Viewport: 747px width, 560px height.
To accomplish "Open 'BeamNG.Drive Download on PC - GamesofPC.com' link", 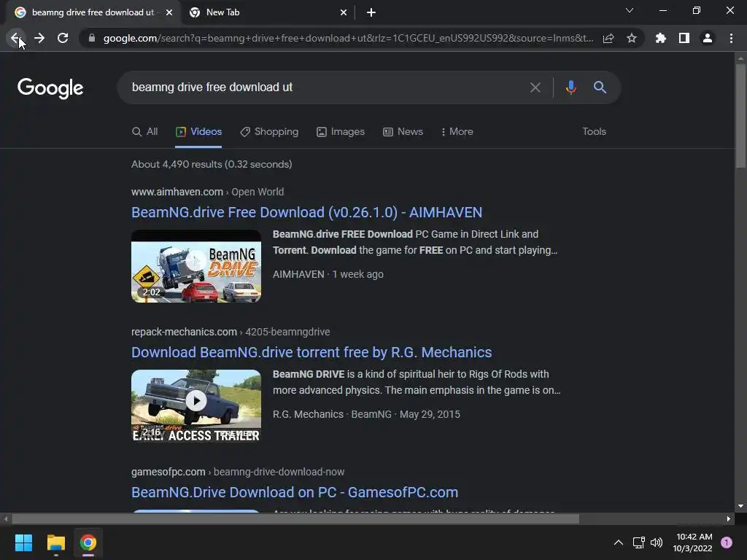I will pos(295,492).
